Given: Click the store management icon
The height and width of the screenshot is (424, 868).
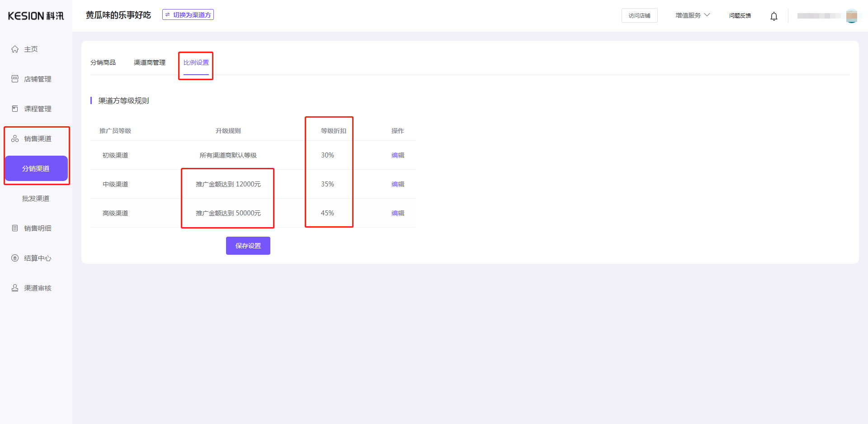Looking at the screenshot, I should pos(15,79).
